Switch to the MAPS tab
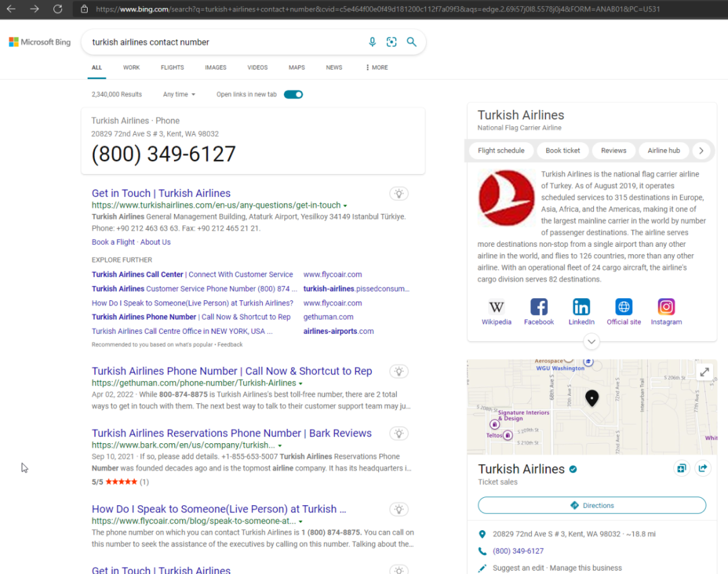The width and height of the screenshot is (728, 574). point(297,68)
